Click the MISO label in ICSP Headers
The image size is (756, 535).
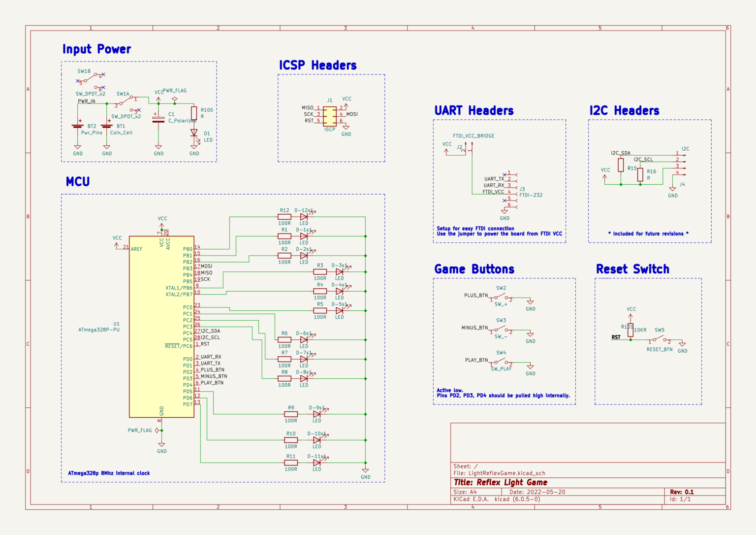(308, 107)
